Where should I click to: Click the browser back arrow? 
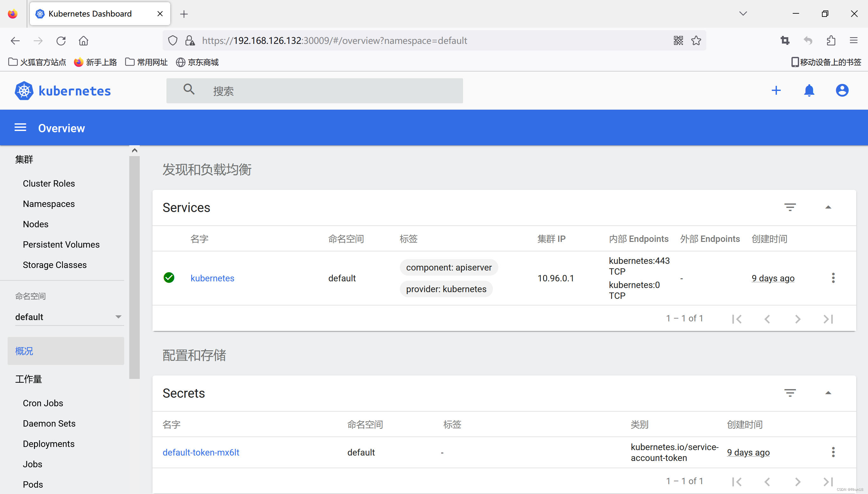pos(15,41)
